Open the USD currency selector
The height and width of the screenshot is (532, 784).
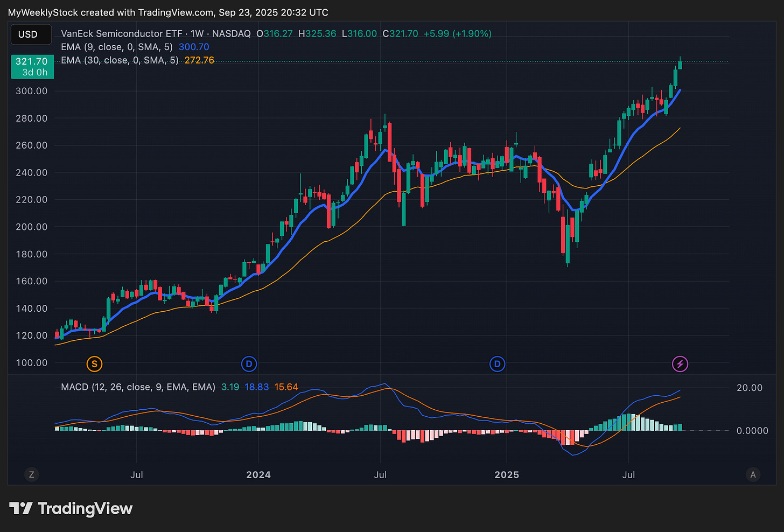tap(31, 34)
